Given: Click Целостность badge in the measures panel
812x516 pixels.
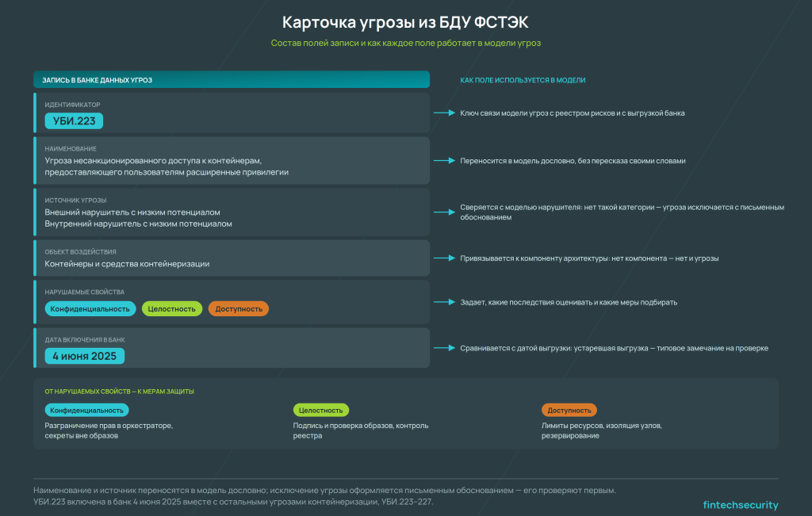Looking at the screenshot, I should tap(321, 410).
